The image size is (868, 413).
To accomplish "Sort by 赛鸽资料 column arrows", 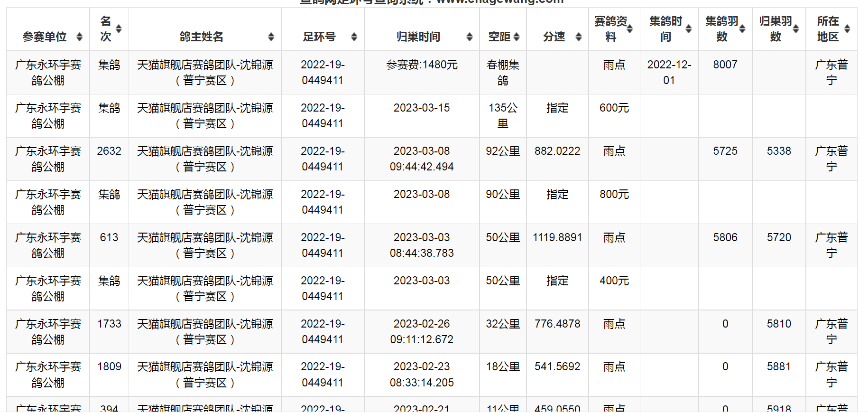I will (x=630, y=29).
